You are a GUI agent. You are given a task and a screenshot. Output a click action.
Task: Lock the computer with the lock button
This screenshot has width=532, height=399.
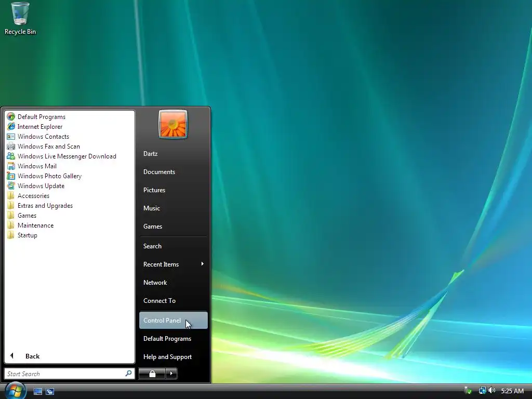[x=152, y=374]
